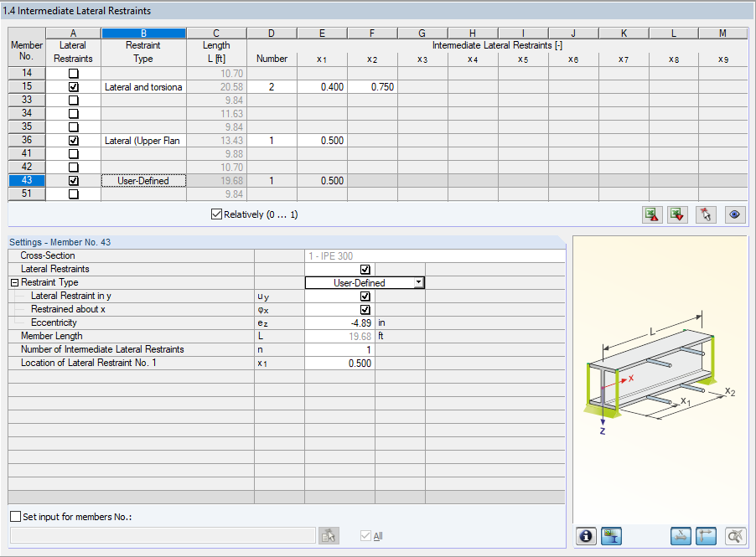
Task: Uncheck lateral restraints for member 36
Action: [x=73, y=140]
